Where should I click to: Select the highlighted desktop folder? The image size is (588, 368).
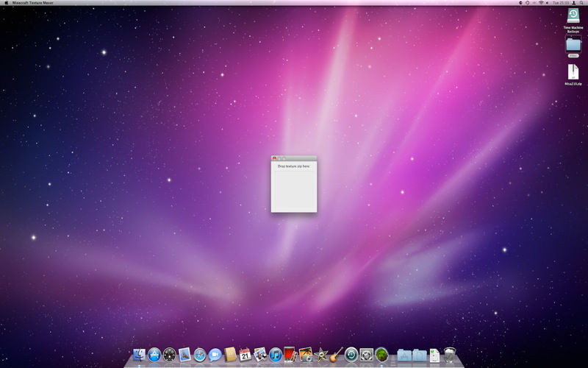tap(573, 46)
